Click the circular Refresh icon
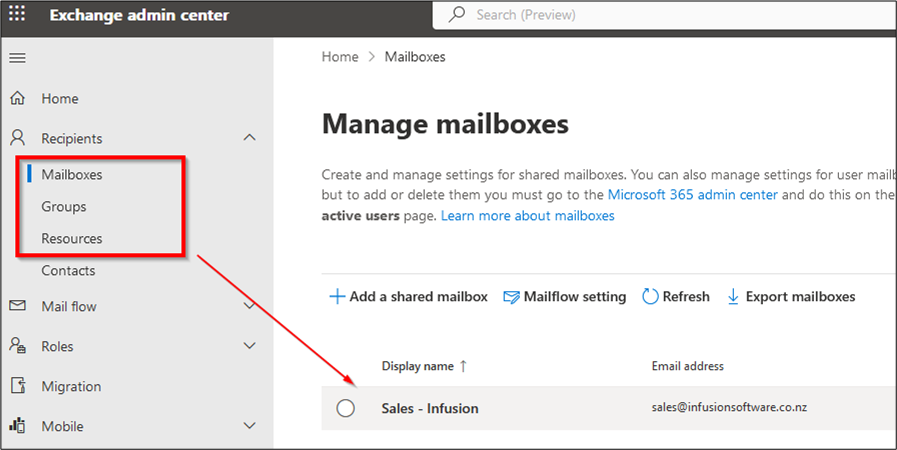897x450 pixels. click(x=650, y=296)
